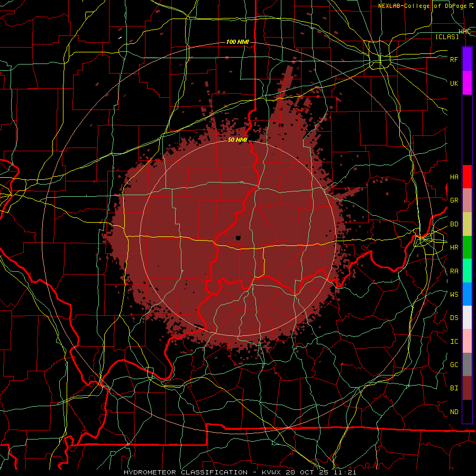This screenshot has height=476, width=476.
Task: Click the BD legend label
Action: click(x=454, y=224)
